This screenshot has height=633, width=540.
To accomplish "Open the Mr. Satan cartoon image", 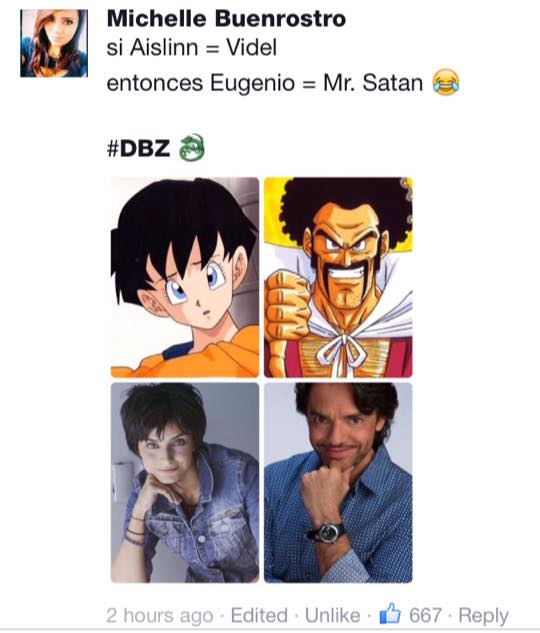I will coord(338,277).
